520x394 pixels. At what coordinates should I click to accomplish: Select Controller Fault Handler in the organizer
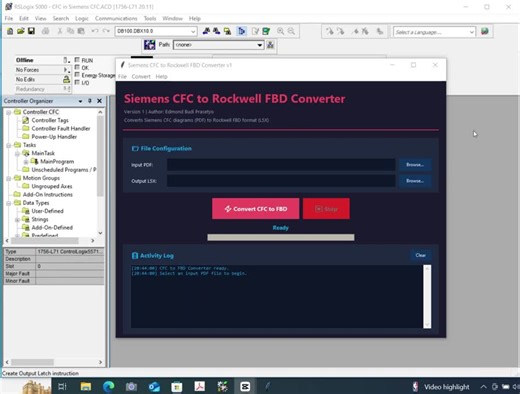pos(61,129)
